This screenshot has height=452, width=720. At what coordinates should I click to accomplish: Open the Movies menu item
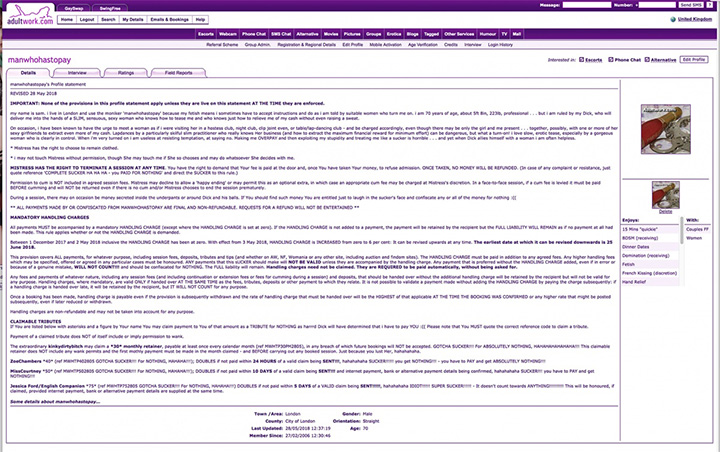(x=331, y=34)
